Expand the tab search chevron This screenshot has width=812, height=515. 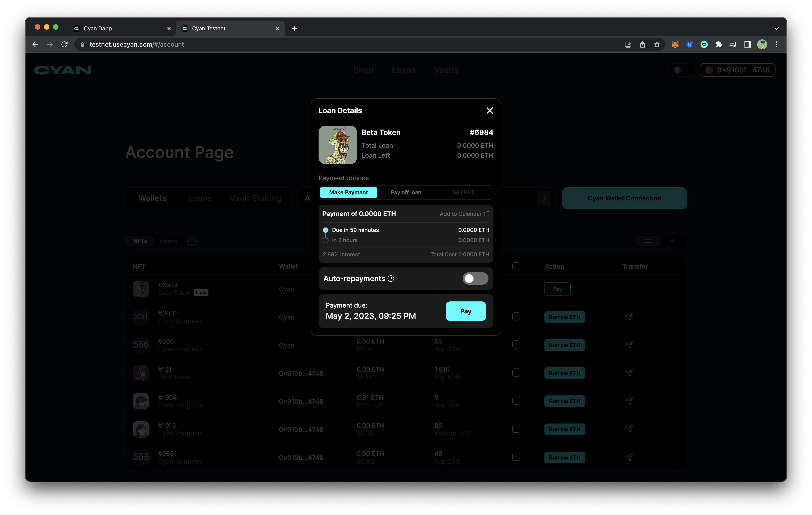coord(777,29)
